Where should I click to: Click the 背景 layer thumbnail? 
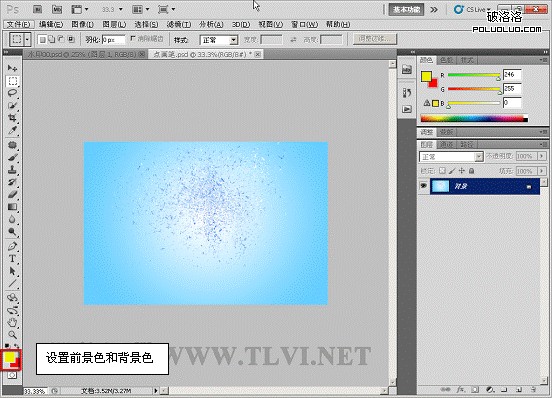[440, 186]
